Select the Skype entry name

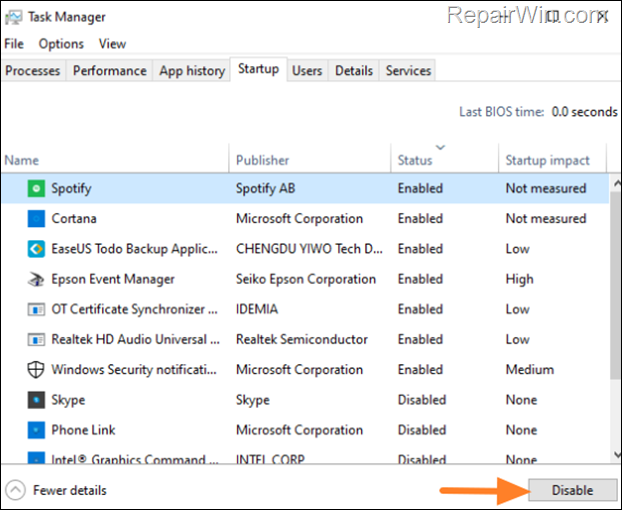click(68, 400)
